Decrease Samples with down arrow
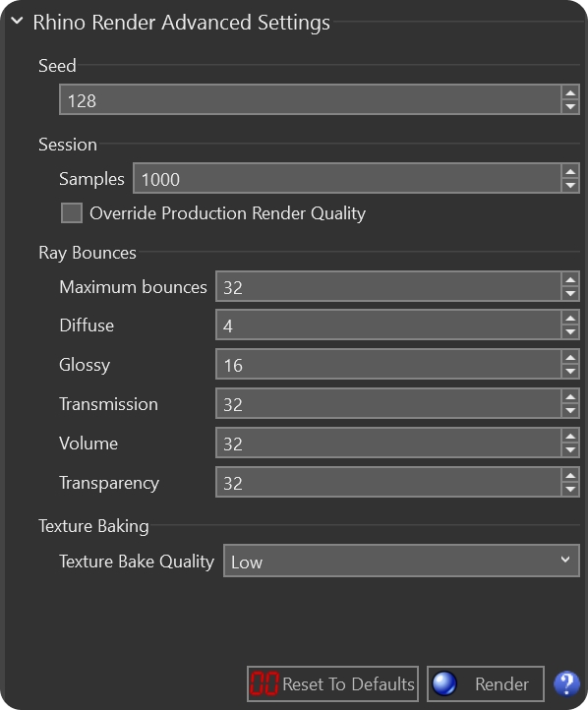This screenshot has width=588, height=710. [570, 186]
